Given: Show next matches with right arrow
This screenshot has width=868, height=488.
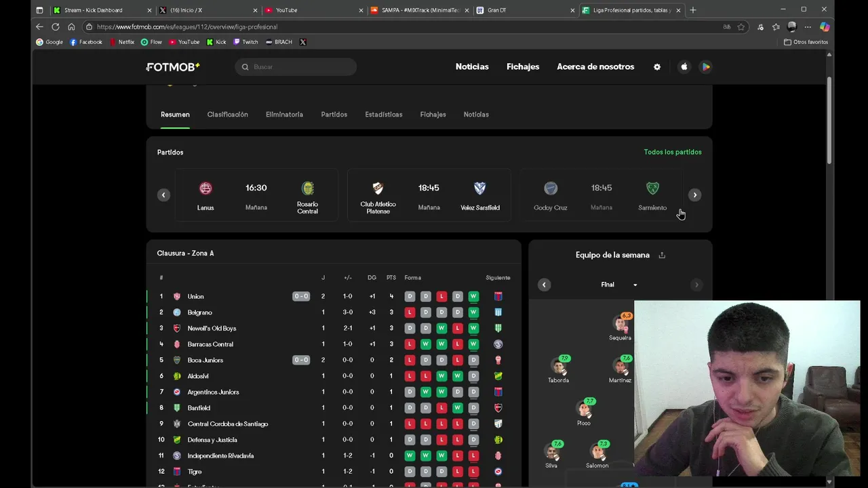Looking at the screenshot, I should point(694,195).
